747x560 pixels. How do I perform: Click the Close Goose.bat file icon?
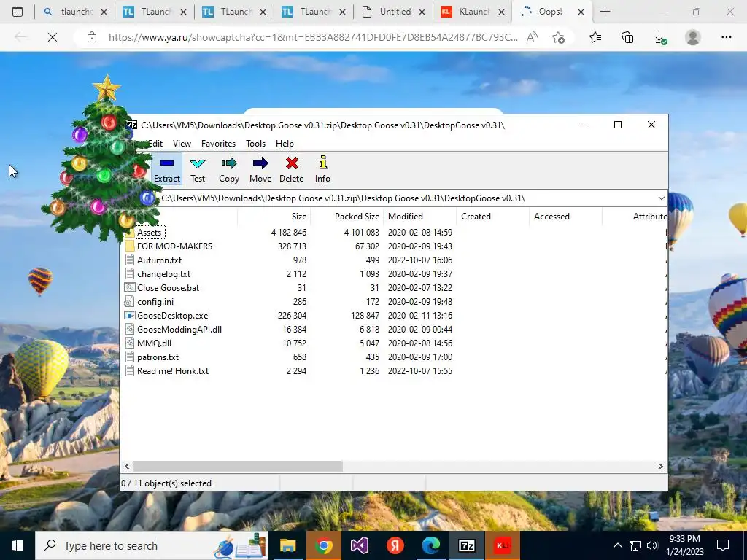click(x=130, y=287)
